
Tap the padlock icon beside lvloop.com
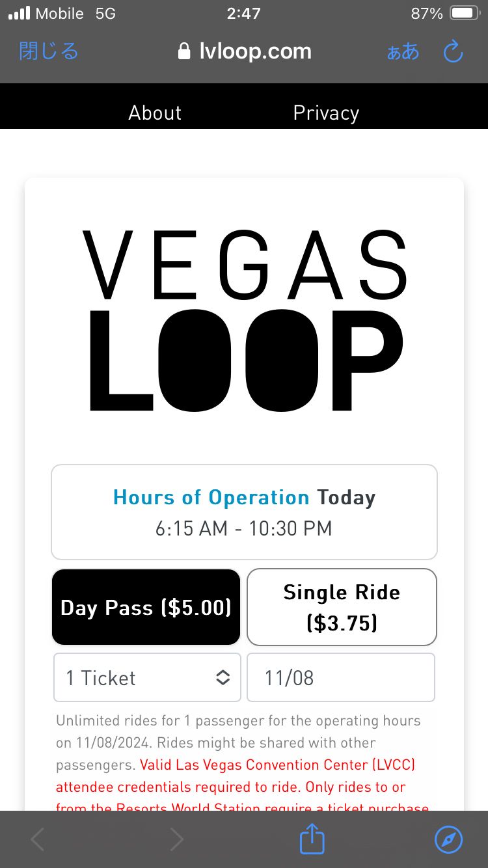click(184, 51)
